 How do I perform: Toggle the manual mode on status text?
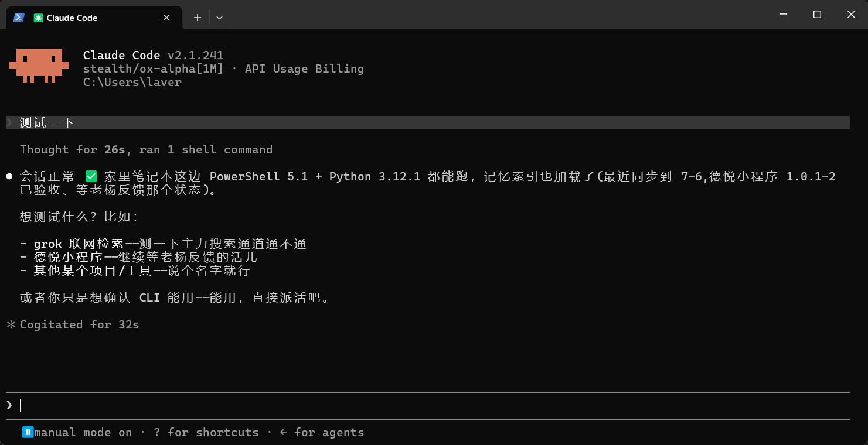83,432
